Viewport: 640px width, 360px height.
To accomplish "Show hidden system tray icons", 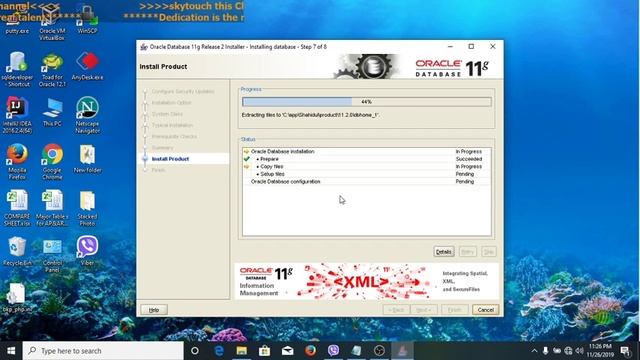I will (x=534, y=351).
